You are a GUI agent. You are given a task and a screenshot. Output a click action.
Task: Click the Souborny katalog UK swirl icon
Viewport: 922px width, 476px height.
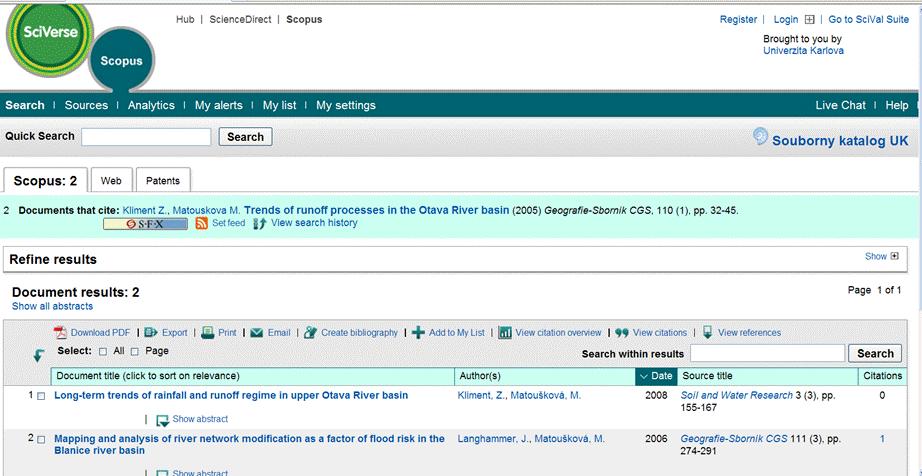(760, 137)
